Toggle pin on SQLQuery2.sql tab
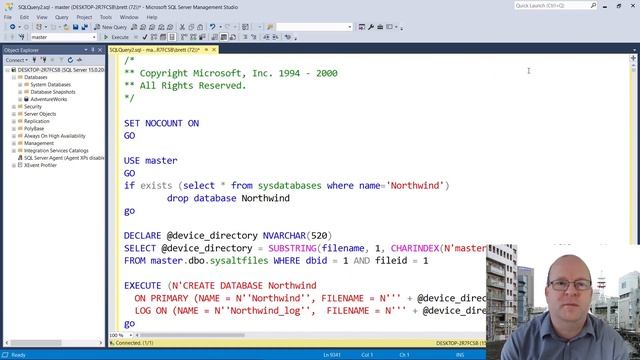The height and width of the screenshot is (360, 640). pyautogui.click(x=206, y=50)
